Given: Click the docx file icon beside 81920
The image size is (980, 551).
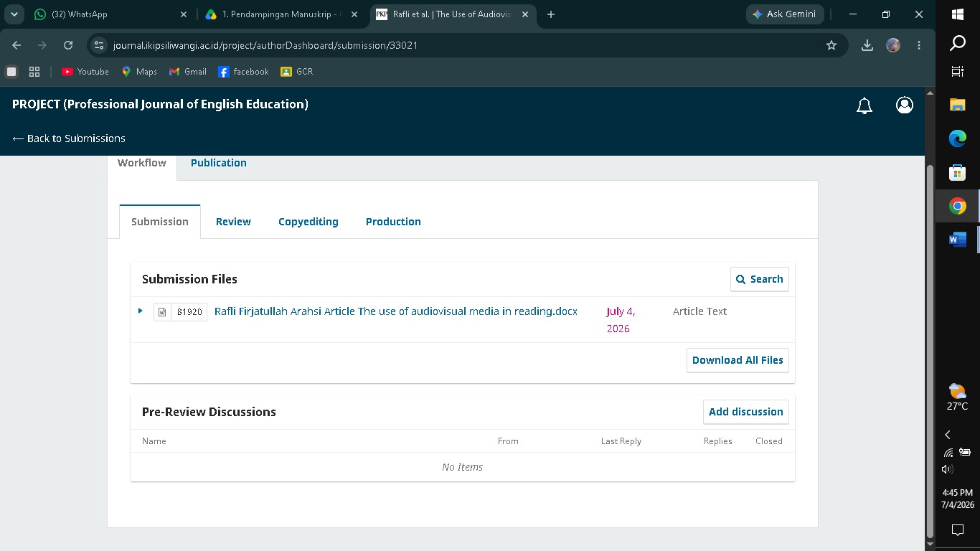Looking at the screenshot, I should (x=162, y=312).
